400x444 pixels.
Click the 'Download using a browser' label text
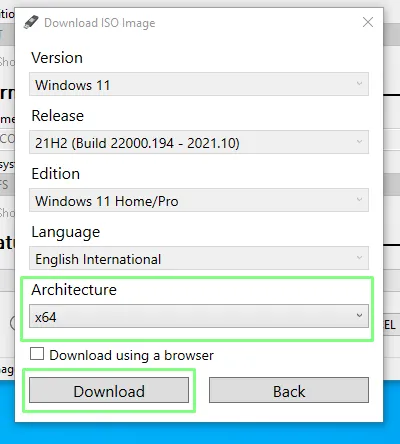(x=131, y=355)
